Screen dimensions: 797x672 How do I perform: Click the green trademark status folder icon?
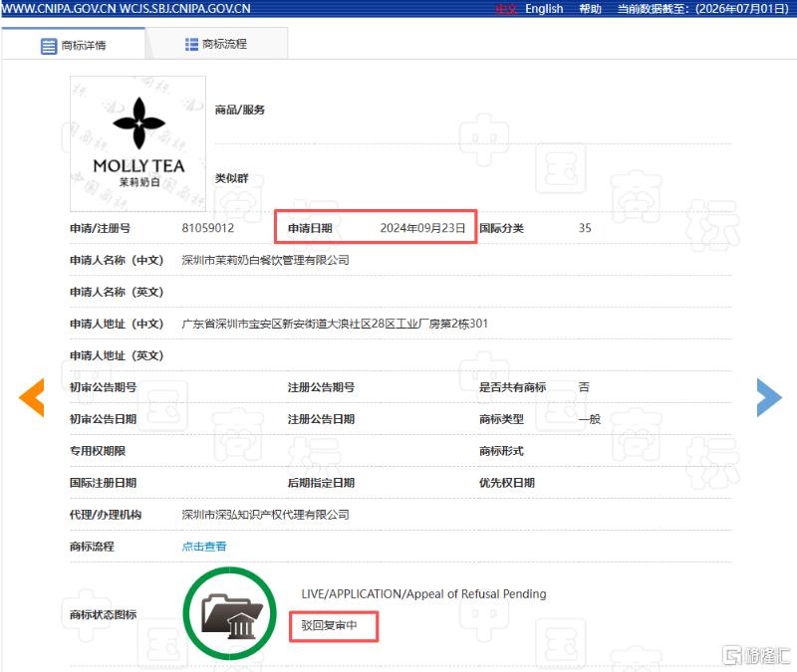tap(230, 613)
